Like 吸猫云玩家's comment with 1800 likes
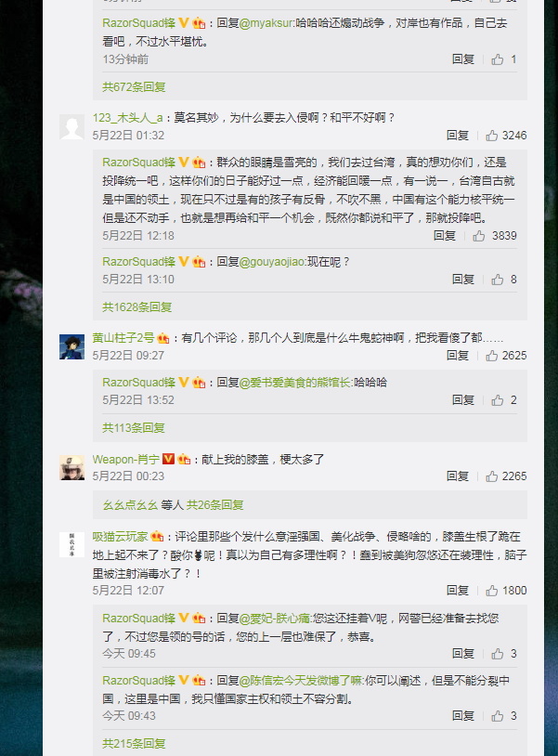The image size is (558, 756). point(491,591)
